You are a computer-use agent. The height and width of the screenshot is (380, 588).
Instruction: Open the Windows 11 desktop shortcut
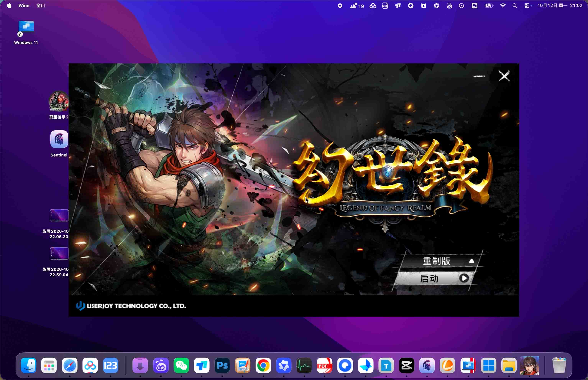(26, 32)
